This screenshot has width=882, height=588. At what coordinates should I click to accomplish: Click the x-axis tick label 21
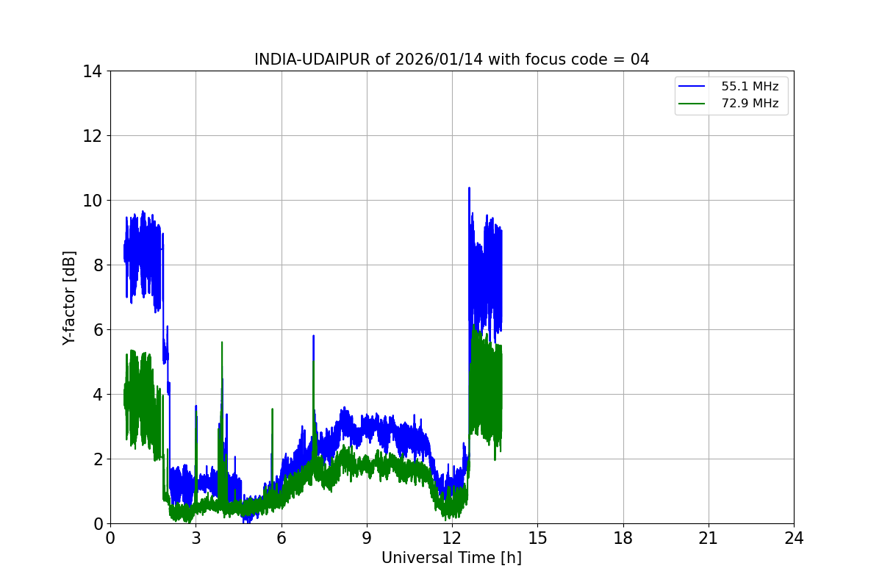709,538
